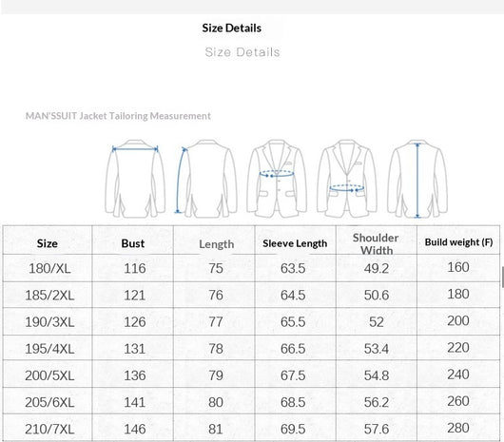Click the gray 'Size Details' subtitle
Viewport: 504px width, 442px height.
[x=242, y=52]
